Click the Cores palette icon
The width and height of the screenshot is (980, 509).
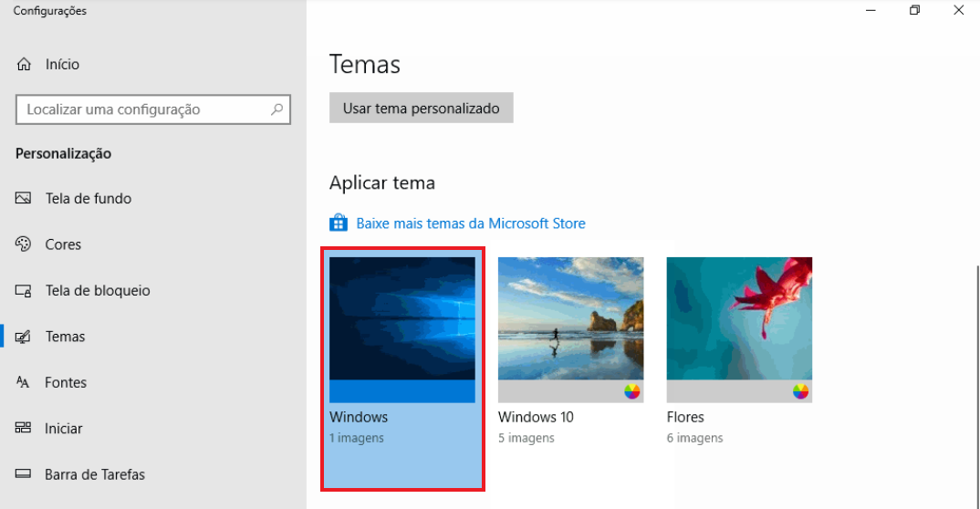coord(23,244)
